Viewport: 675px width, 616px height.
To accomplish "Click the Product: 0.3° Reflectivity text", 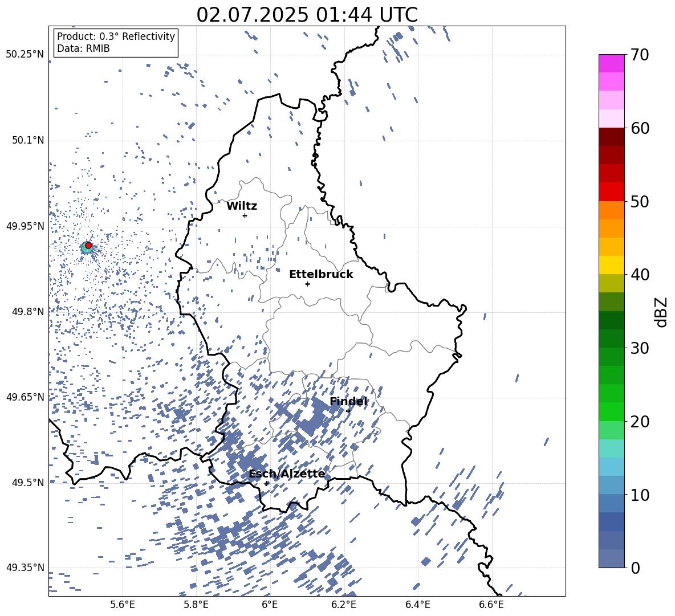I will click(116, 36).
